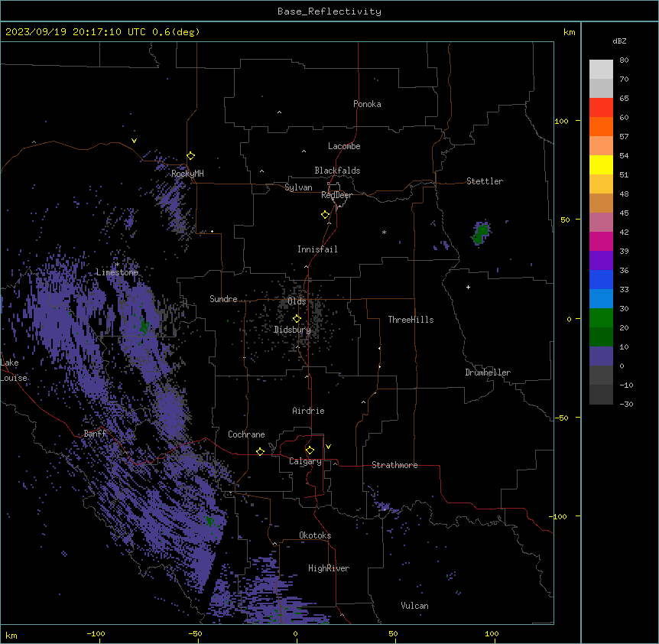Click the Limestone label
The image size is (659, 644).
tap(117, 272)
